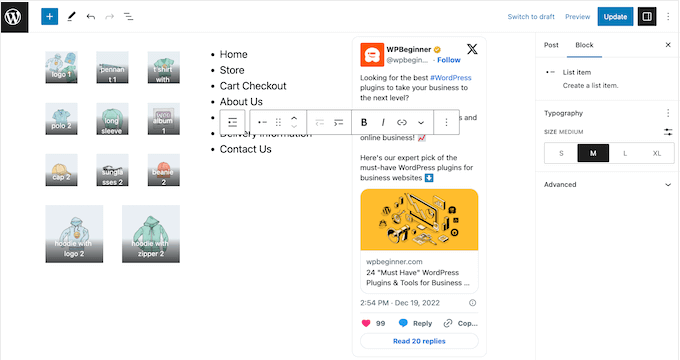
Task: Select the parent list block icon
Action: (x=232, y=122)
